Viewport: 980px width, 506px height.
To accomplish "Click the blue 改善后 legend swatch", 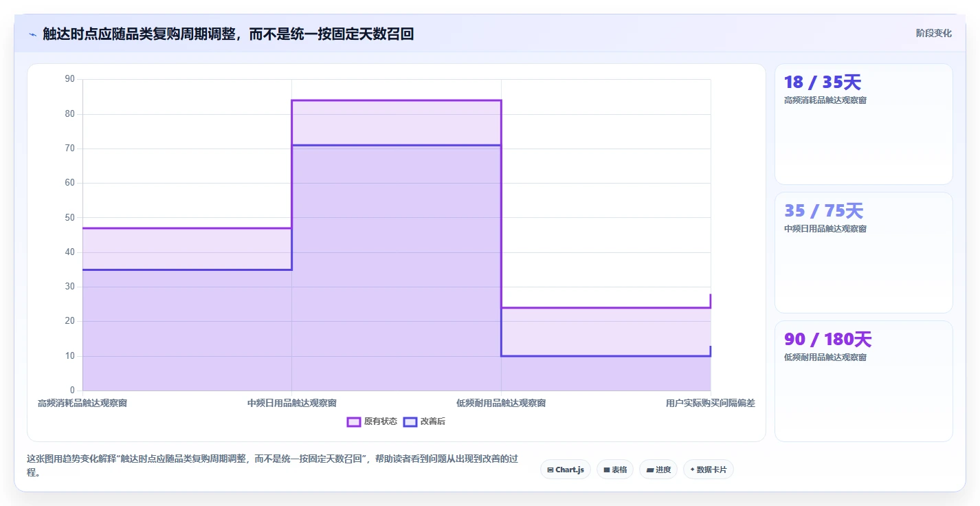I will pyautogui.click(x=410, y=421).
